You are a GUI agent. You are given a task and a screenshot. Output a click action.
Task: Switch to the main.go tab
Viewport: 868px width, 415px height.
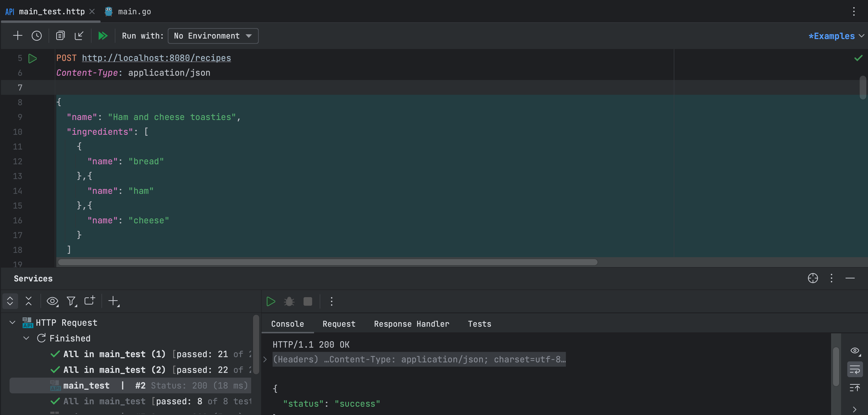(134, 11)
